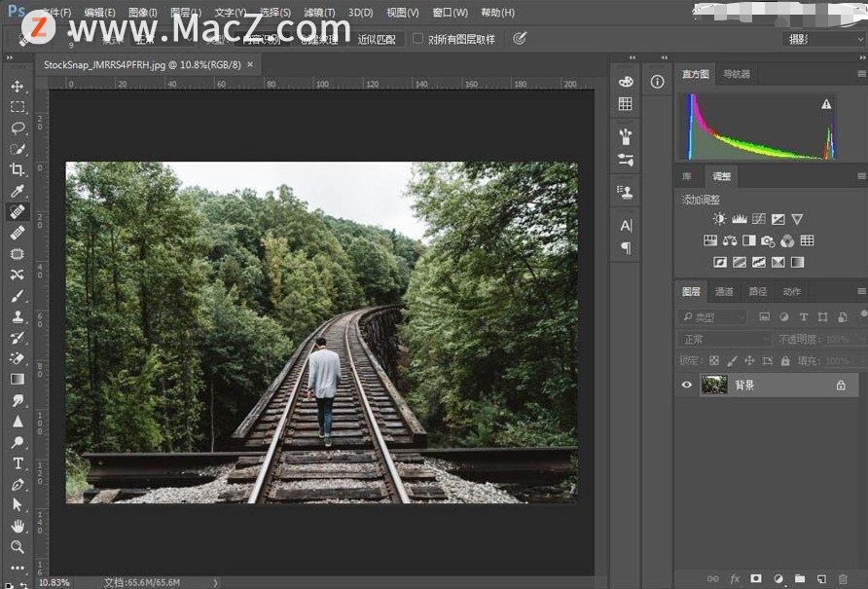The image size is (868, 589).
Task: Open the 滤镜(T) menu
Action: [319, 13]
